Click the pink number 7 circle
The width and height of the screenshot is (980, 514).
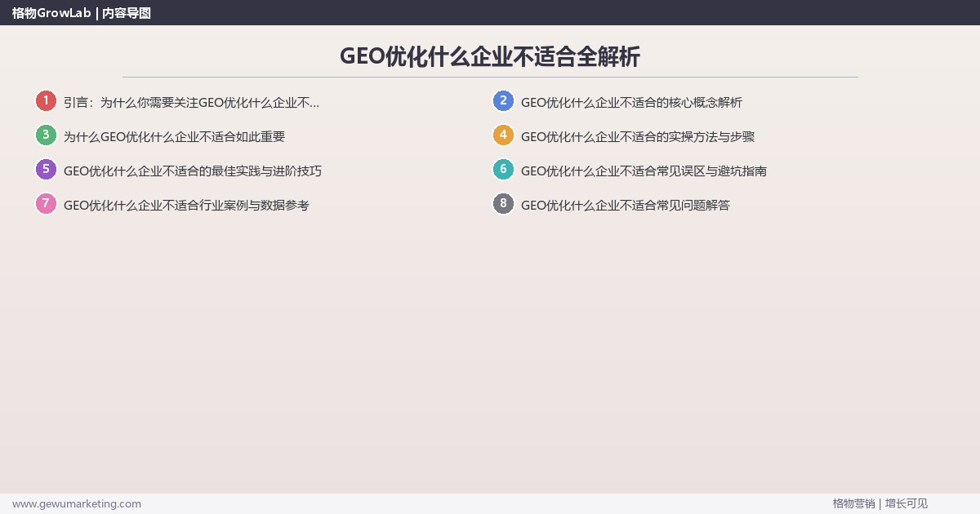pos(46,204)
